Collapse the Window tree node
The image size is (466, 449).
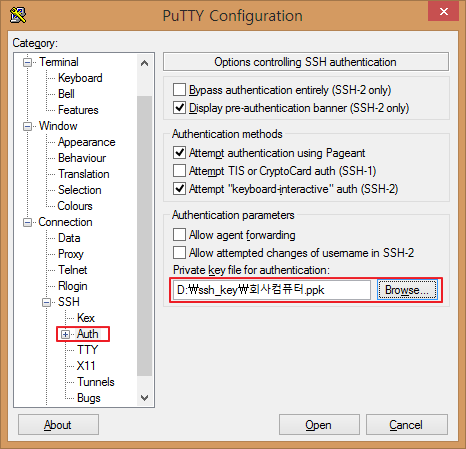tap(27, 126)
